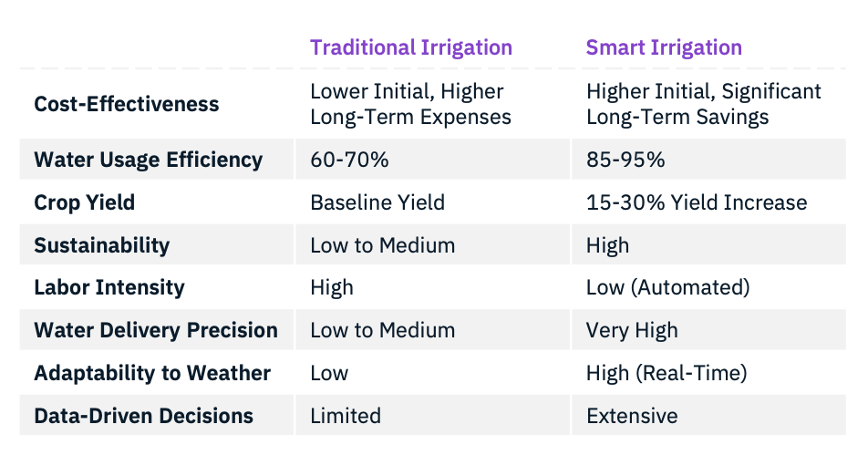Click the Data-Driven Decisions row label

pos(143,416)
